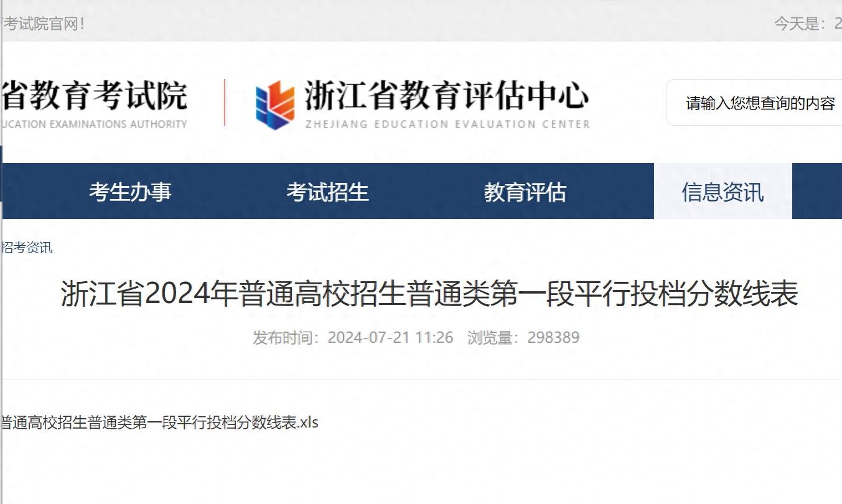Click the orange divider between the logos
842x504 pixels.
(225, 103)
